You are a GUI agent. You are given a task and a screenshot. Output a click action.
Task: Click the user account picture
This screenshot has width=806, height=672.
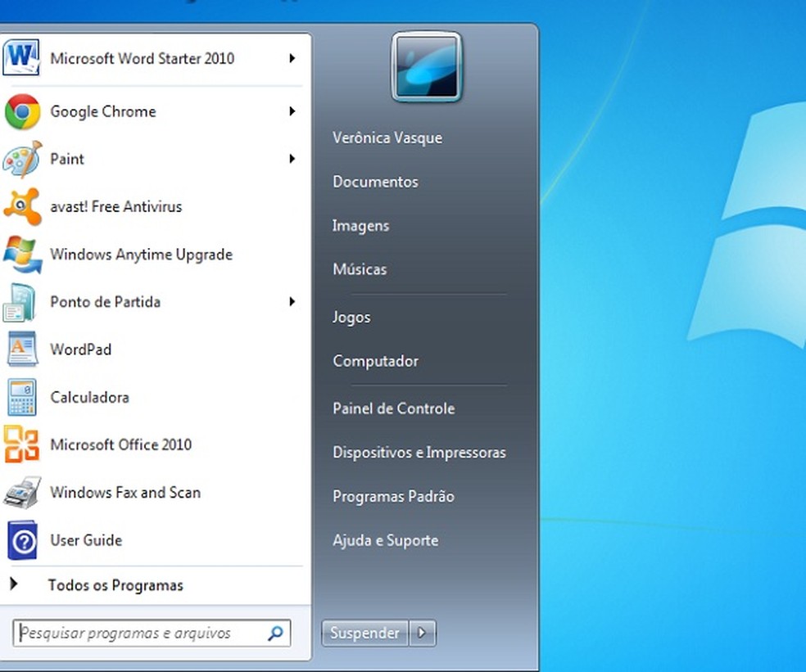427,67
